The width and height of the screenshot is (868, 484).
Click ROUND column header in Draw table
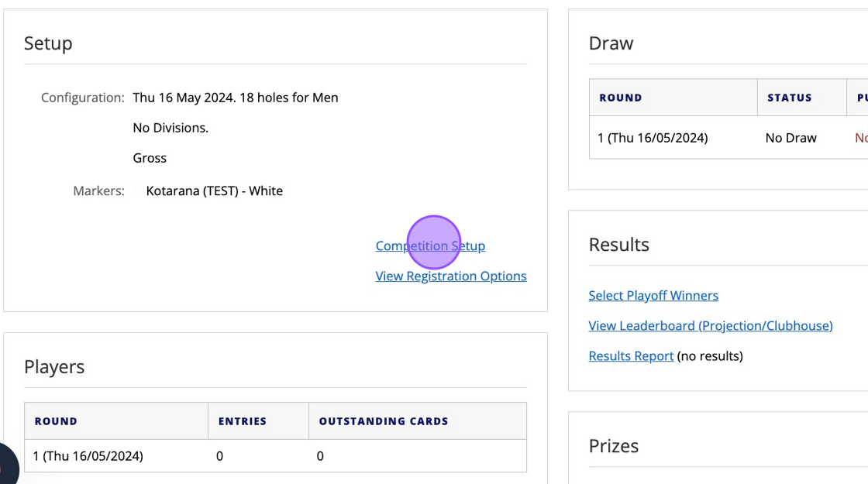pyautogui.click(x=621, y=98)
